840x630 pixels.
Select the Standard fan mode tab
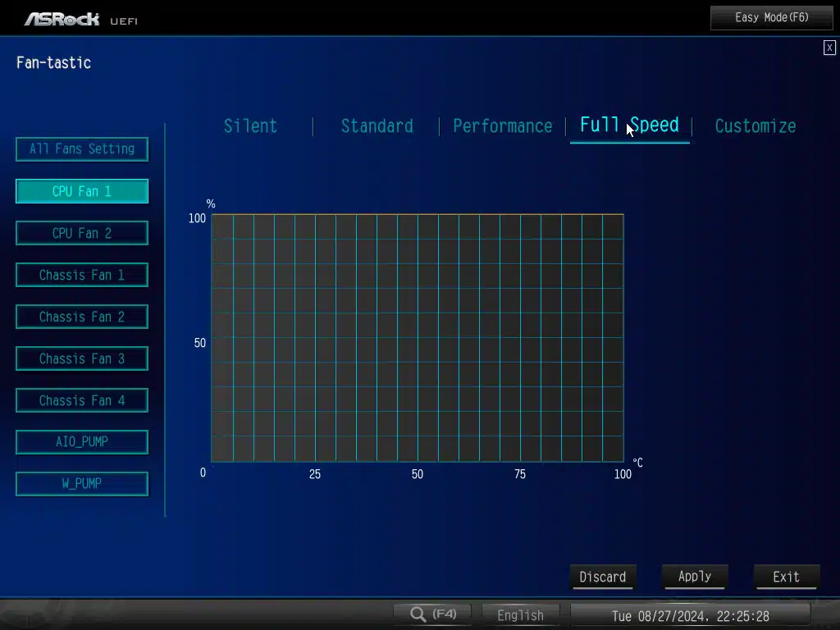377,126
